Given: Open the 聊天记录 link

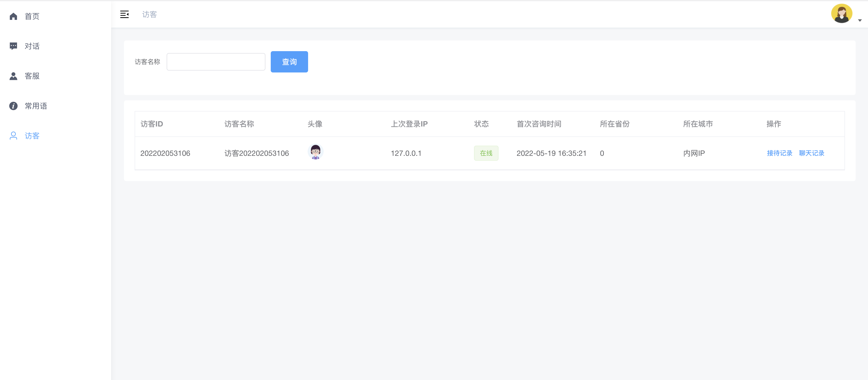Looking at the screenshot, I should tap(811, 153).
